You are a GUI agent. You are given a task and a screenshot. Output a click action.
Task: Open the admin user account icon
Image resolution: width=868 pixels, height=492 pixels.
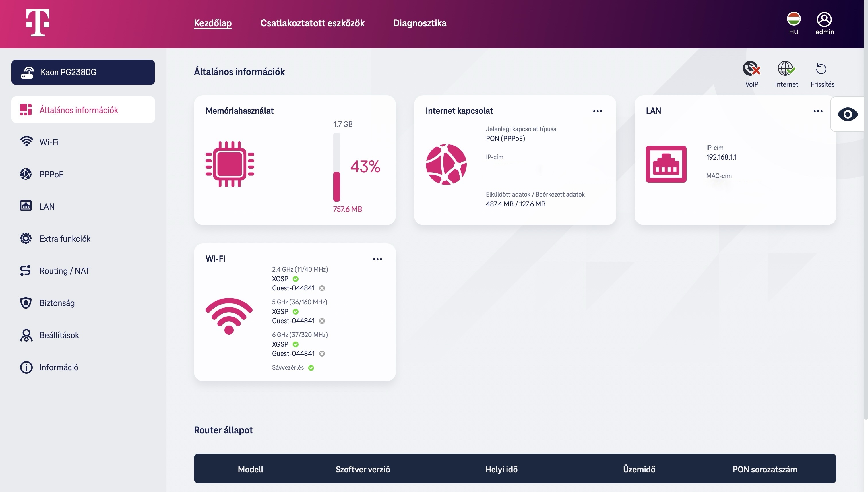point(824,20)
